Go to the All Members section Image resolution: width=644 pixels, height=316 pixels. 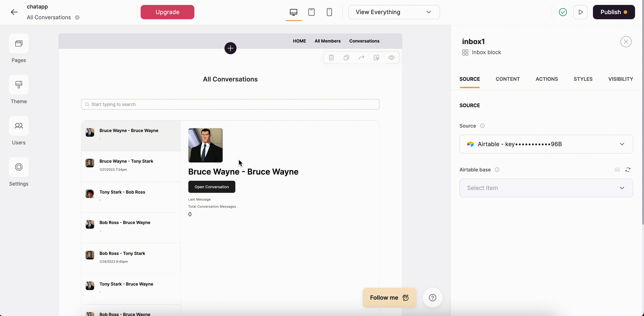tap(328, 41)
